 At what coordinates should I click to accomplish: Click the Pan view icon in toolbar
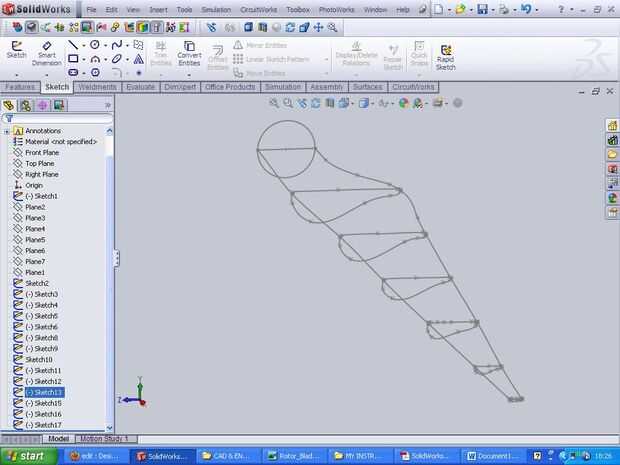(318, 27)
